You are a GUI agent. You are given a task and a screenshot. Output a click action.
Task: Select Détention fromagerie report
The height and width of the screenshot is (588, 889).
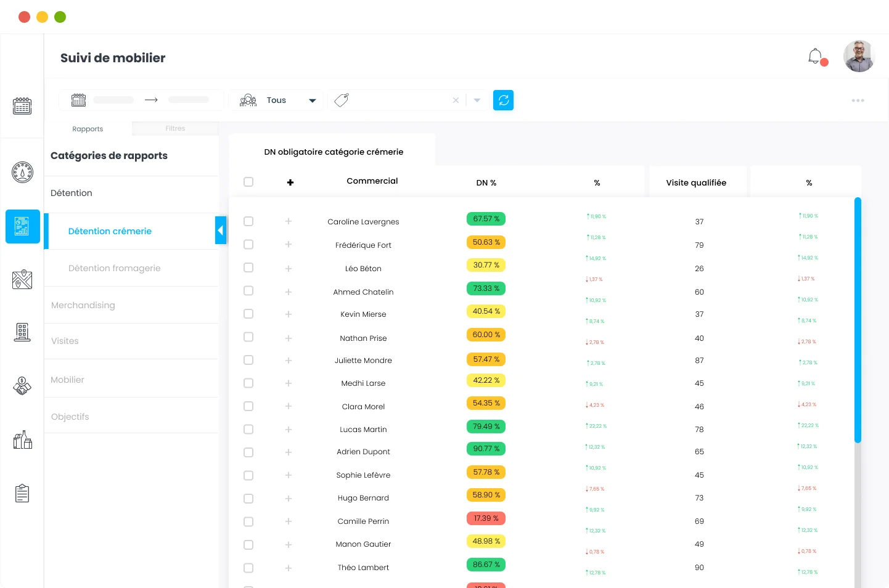[x=132, y=268]
